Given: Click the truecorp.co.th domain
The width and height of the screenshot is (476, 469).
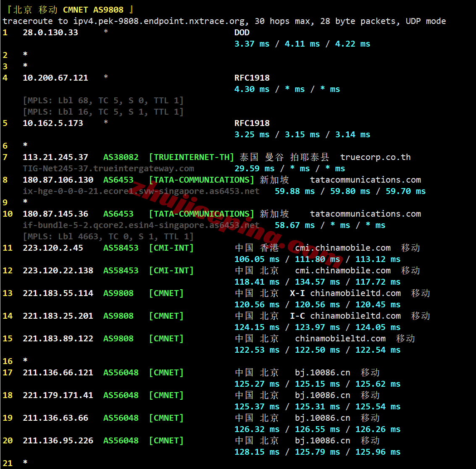Looking at the screenshot, I should [376, 157].
